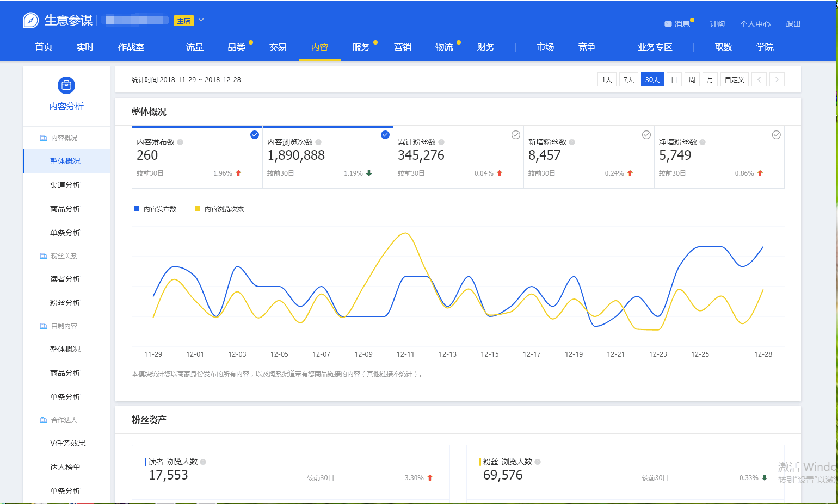Screen dimensions: 838x504
Task: Check the 新增粉丝数 metric checkmark
Action: tap(646, 135)
